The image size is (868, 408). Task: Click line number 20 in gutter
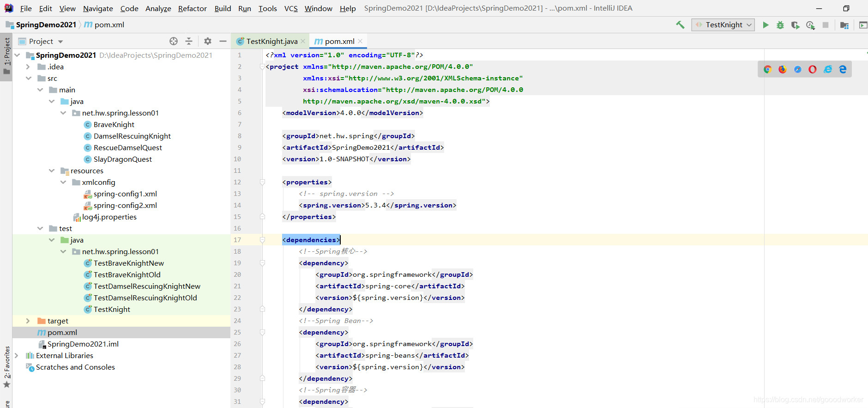pyautogui.click(x=237, y=274)
